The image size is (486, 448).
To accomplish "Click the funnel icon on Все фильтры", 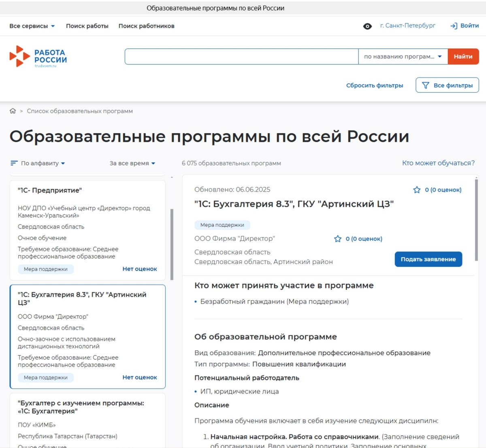I will (425, 85).
